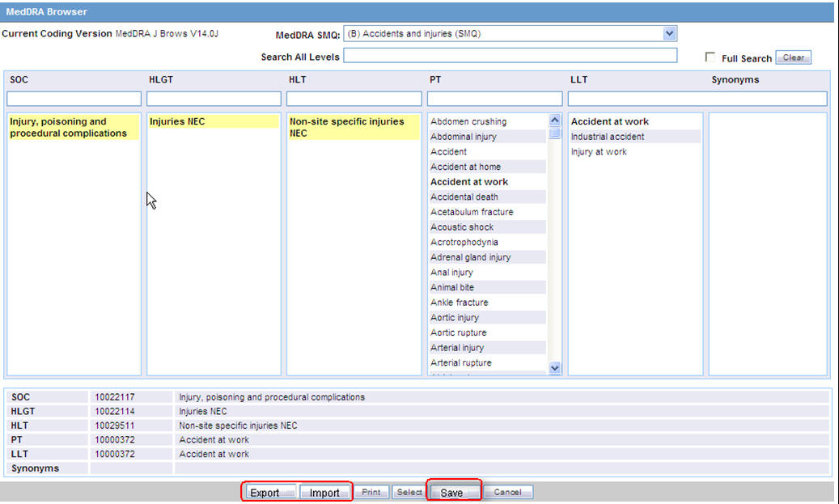The height and width of the screenshot is (504, 839).
Task: Click PT list scroll up arrow
Action: coord(554,120)
